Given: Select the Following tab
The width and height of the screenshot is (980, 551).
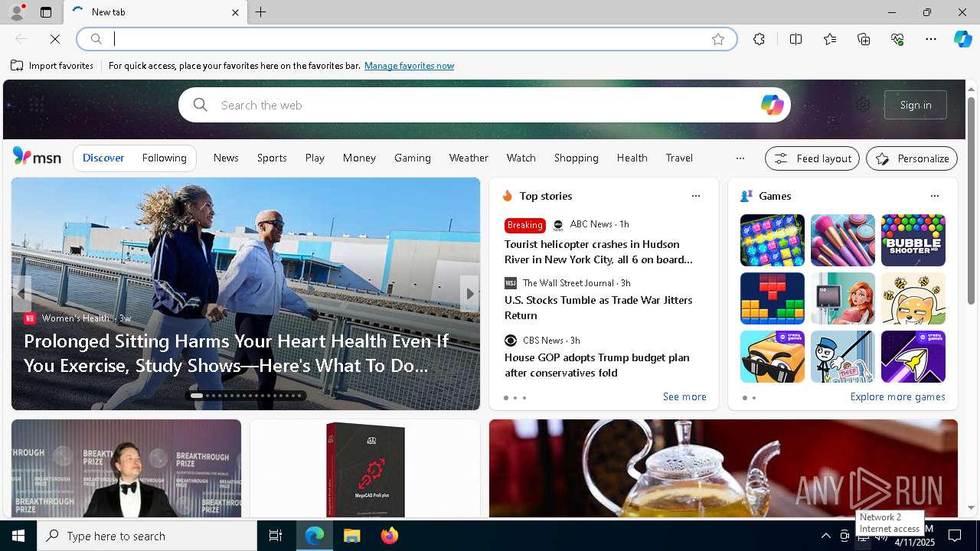Looking at the screenshot, I should tap(164, 158).
